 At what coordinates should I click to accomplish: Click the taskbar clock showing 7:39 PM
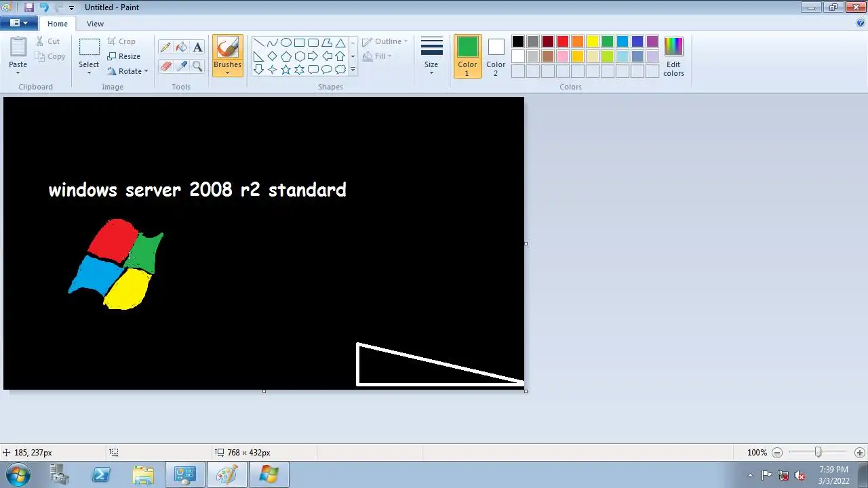click(833, 474)
